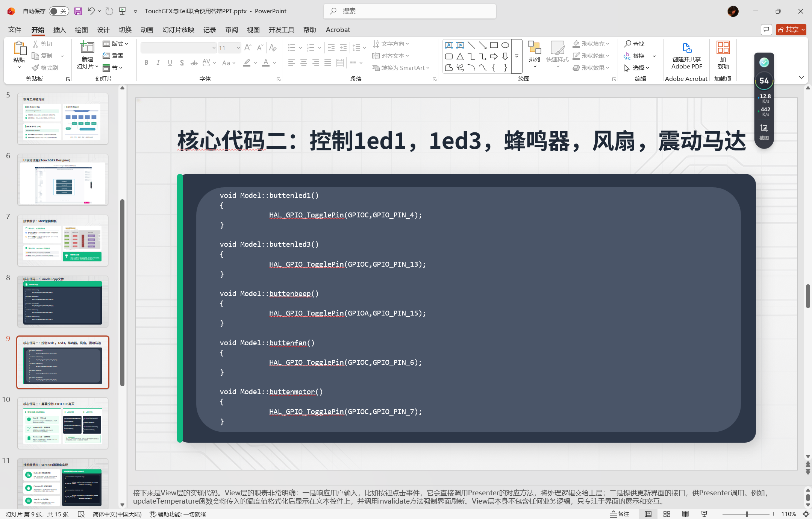Expand the shapes gallery more arrow
812x519 pixels.
(517, 56)
